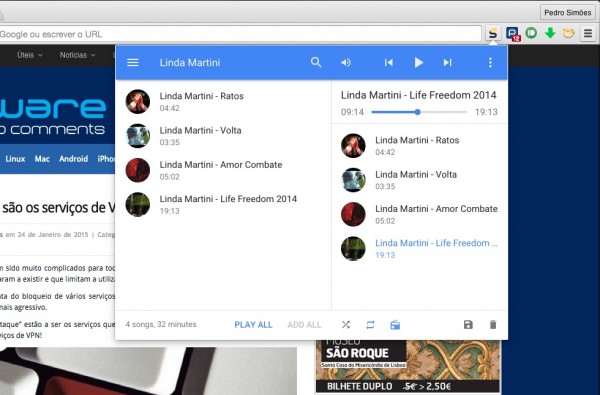The width and height of the screenshot is (600, 395).
Task: Skip to the next track
Action: pos(448,62)
